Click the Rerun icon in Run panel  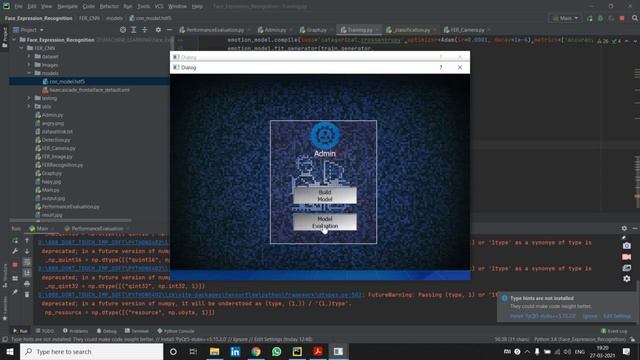[x=15, y=240]
